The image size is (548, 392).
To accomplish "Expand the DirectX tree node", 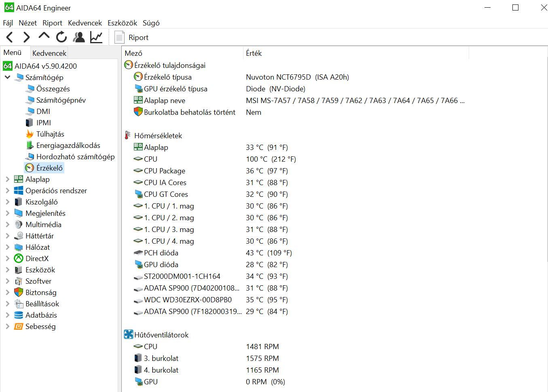I will (7, 258).
